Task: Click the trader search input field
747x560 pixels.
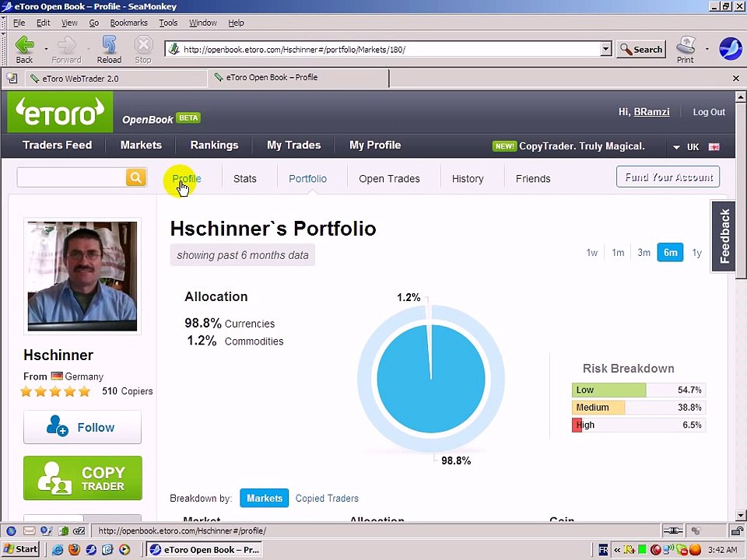Action: coord(72,177)
